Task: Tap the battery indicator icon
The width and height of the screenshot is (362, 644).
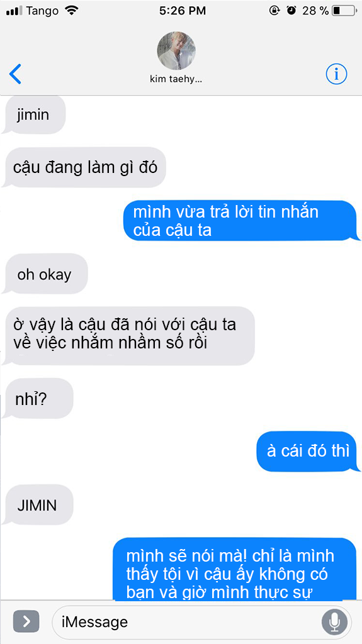Action: click(344, 11)
